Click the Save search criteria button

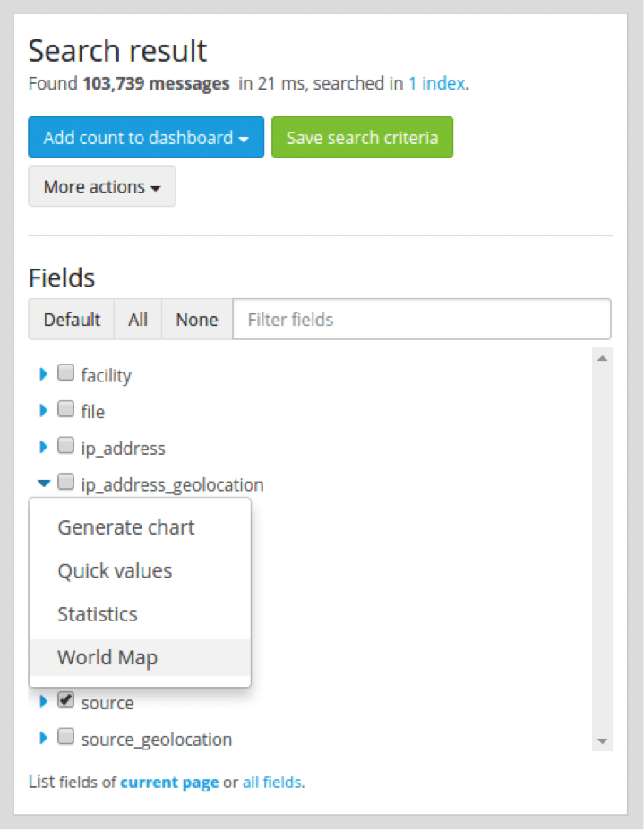click(x=362, y=137)
